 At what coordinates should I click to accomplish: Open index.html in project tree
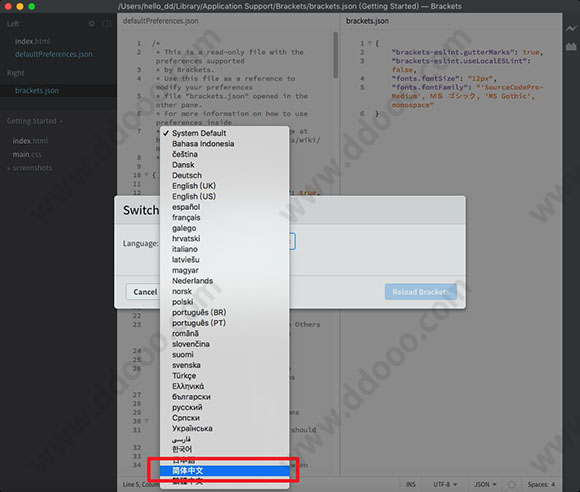(x=30, y=141)
